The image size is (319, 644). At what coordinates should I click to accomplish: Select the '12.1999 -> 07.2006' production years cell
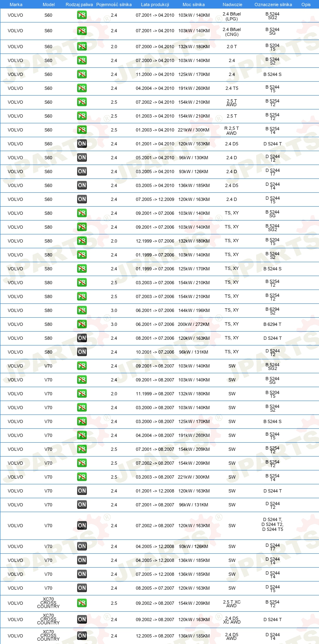155,241
